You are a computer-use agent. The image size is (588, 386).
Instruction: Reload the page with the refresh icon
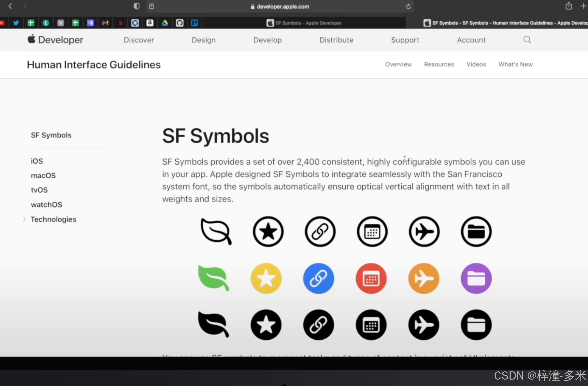pos(408,6)
